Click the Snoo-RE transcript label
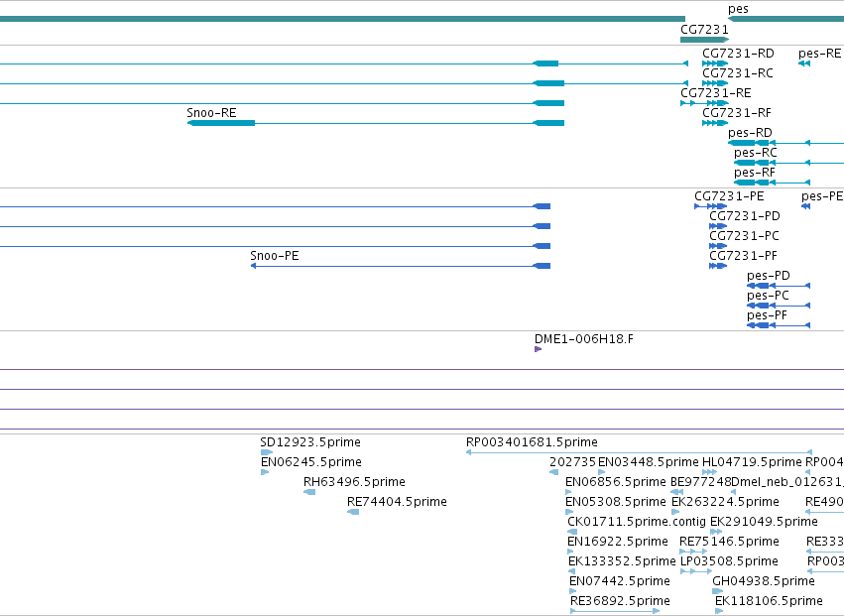The image size is (844, 616). point(211,113)
